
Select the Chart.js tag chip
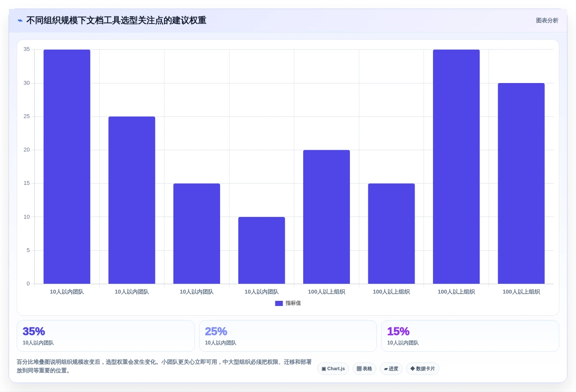pos(333,369)
